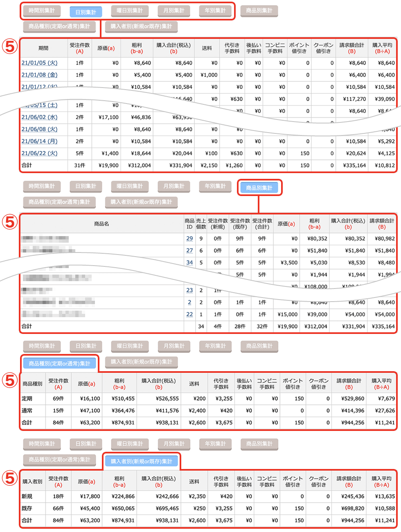Click the 通常 row label
401x532 pixels.
tap(27, 410)
